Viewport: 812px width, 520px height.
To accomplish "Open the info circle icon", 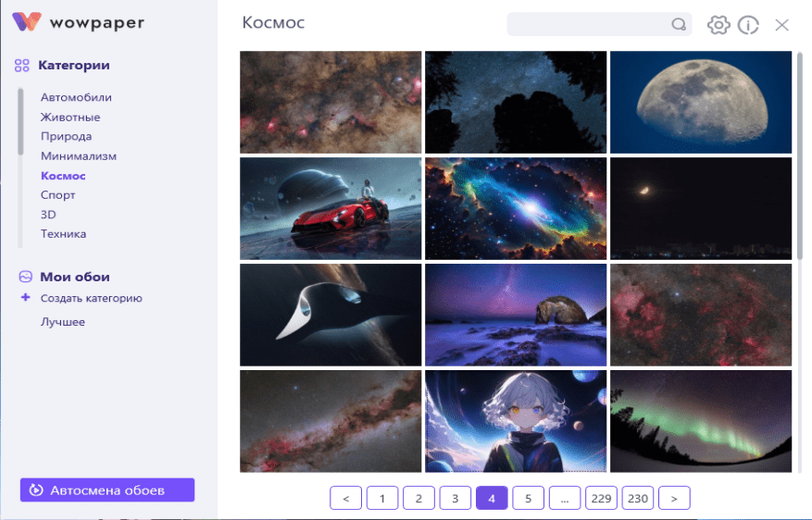I will 748,25.
